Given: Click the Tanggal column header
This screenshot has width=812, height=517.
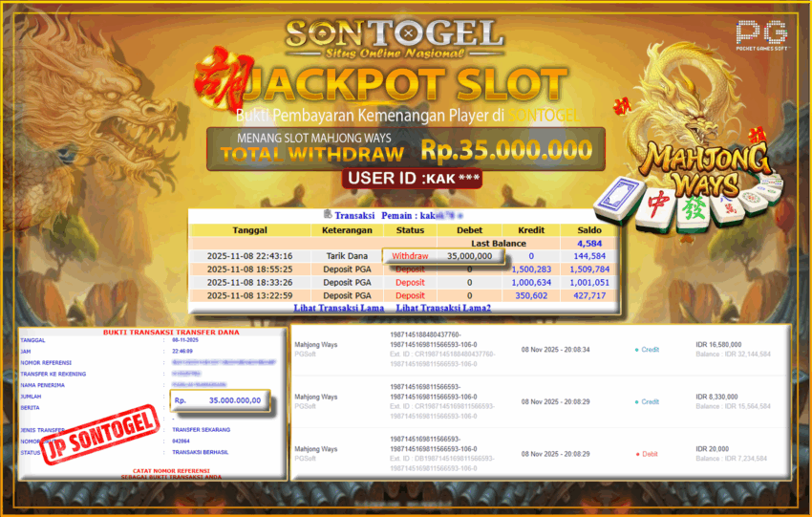Looking at the screenshot, I should point(249,230).
